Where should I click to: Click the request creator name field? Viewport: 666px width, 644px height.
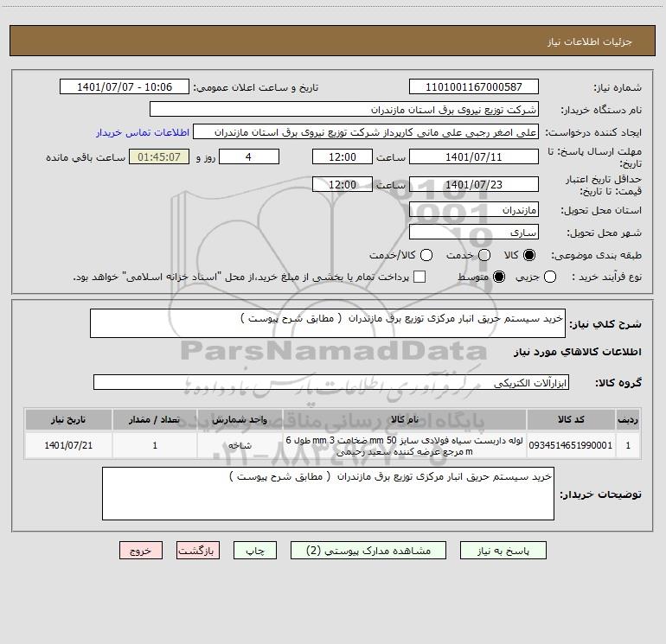(366, 131)
